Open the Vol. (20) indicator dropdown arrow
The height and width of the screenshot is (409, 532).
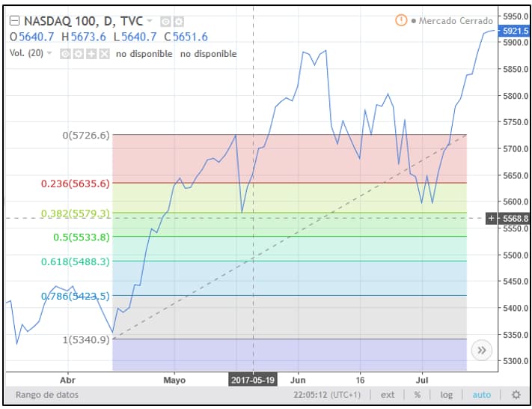coord(49,53)
